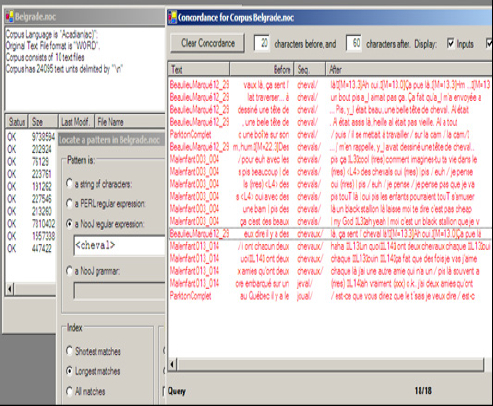The width and height of the screenshot is (493, 406).
Task: Select the row 'c une boîte sur son' from ParktonComplet
Action: pyautogui.click(x=330, y=135)
